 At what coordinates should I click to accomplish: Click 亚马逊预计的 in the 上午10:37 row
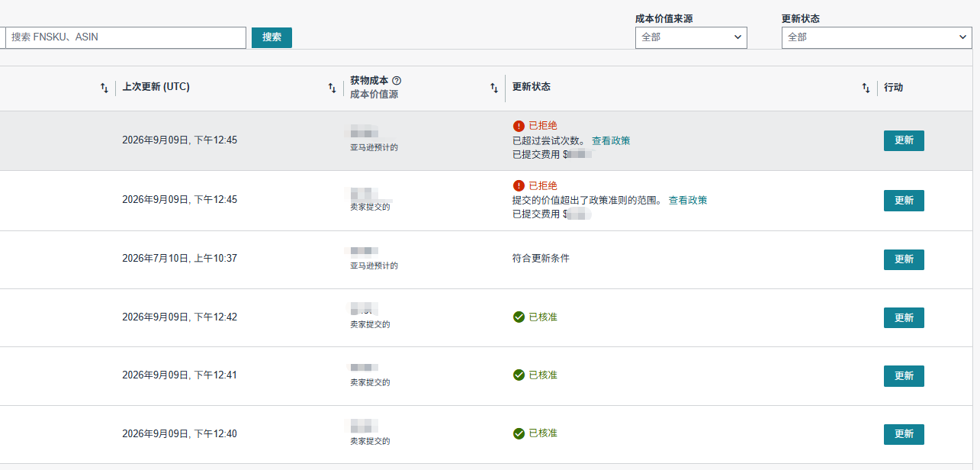[374, 266]
